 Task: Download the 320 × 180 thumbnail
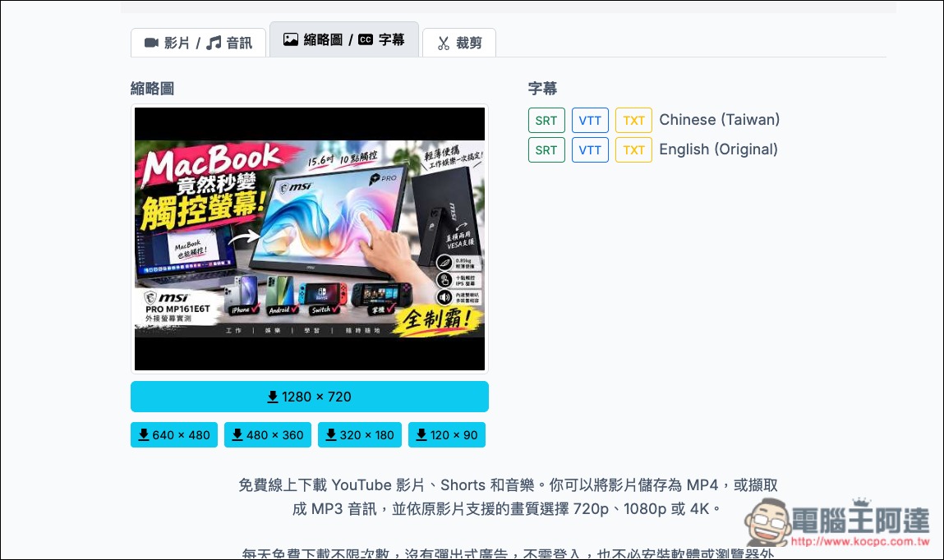click(360, 435)
